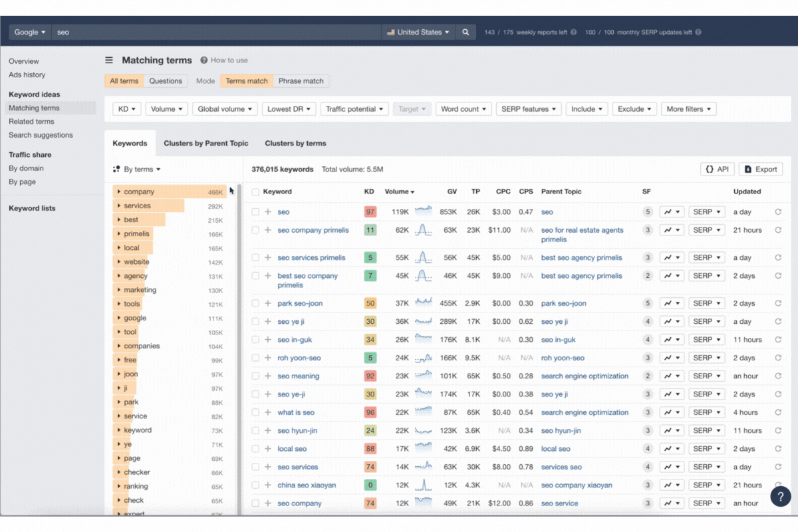Open the United States country dropdown
The width and height of the screenshot is (798, 532).
(x=418, y=32)
